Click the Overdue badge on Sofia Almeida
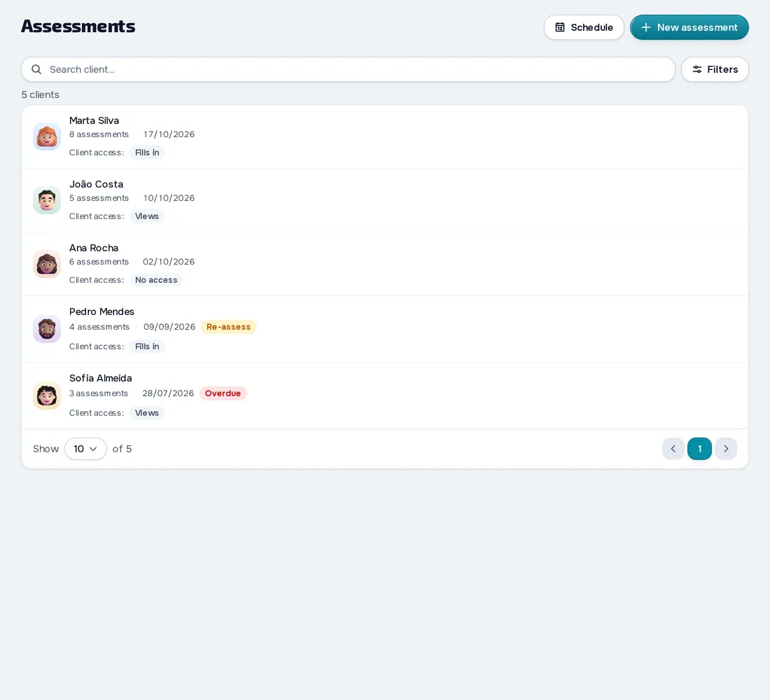This screenshot has width=770, height=700. (x=223, y=393)
